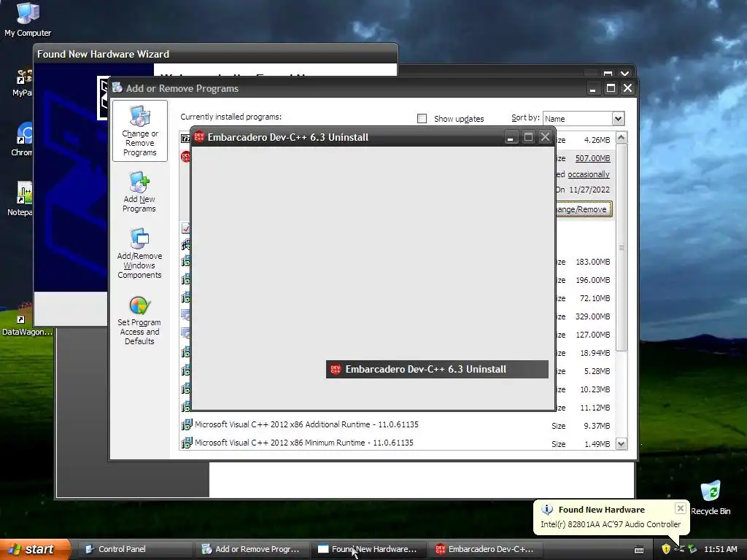This screenshot has height=560, width=747.
Task: Click the hardware wizard tray icon
Action: point(692,549)
